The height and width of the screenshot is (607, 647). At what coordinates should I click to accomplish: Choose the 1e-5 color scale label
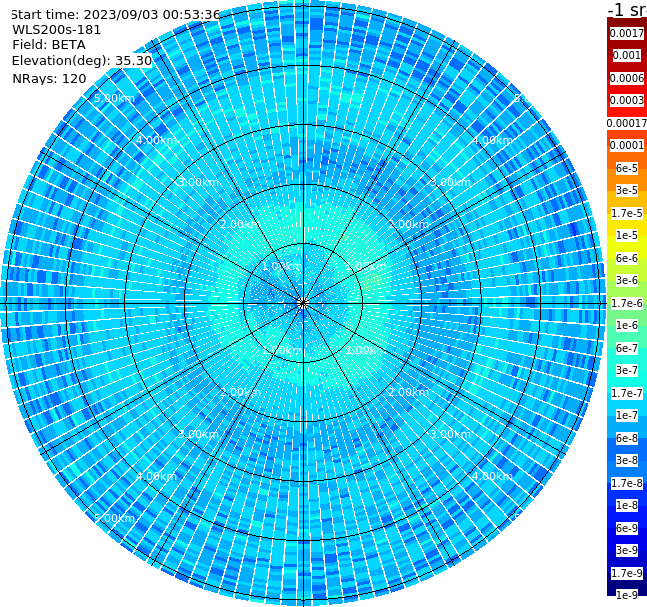(627, 235)
